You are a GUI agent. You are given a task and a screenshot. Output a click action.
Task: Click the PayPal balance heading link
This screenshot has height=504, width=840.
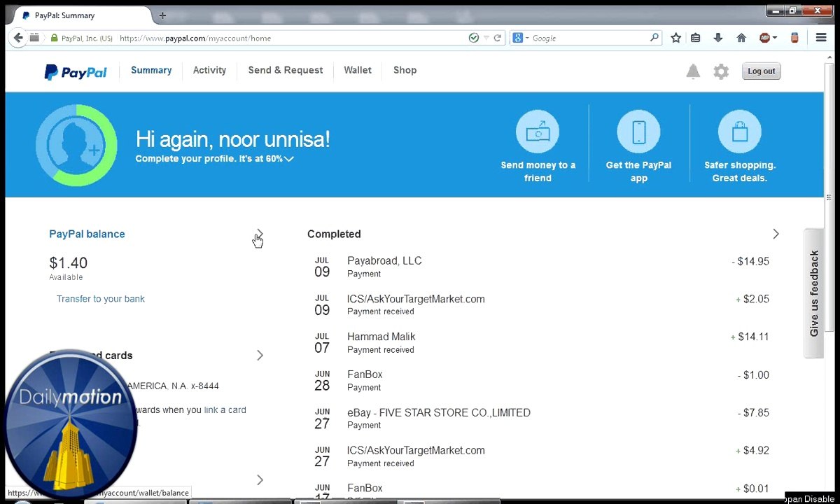[x=87, y=234]
